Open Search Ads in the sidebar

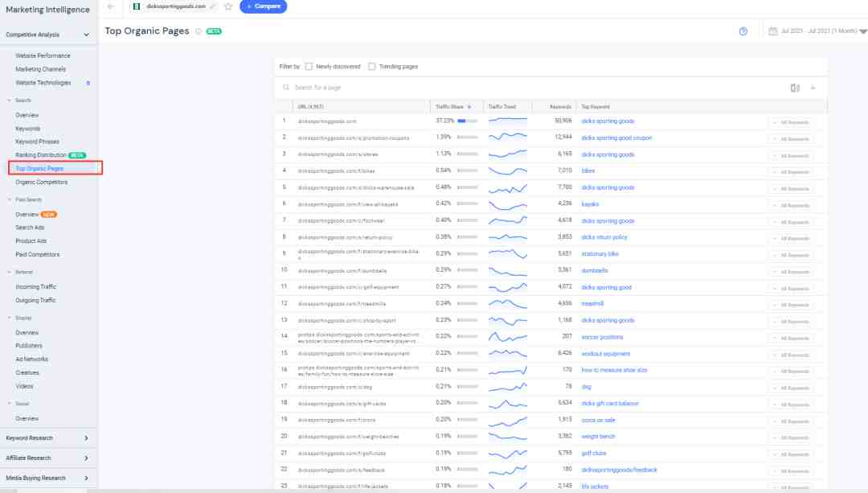[30, 228]
